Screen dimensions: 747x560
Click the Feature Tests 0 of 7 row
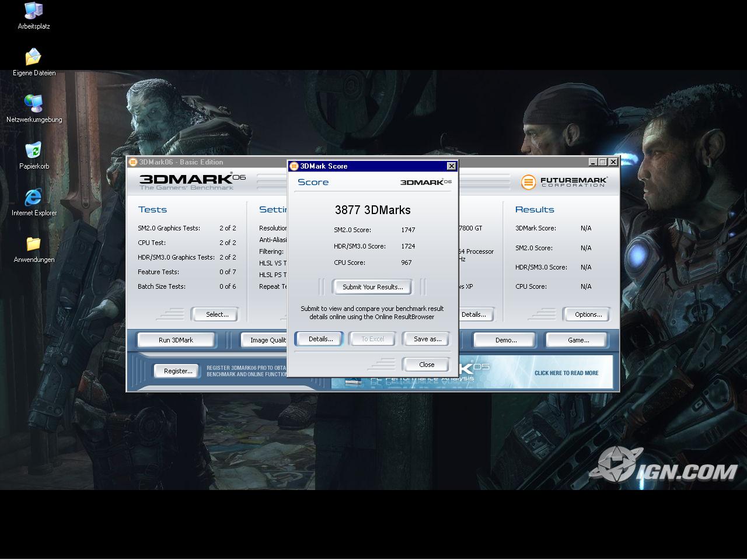187,272
